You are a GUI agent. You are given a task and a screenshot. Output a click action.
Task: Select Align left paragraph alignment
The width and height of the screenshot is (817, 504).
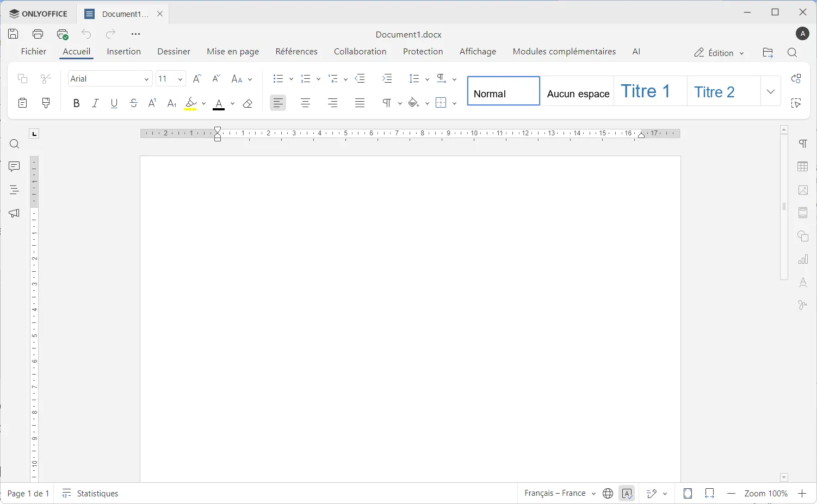pyautogui.click(x=278, y=103)
